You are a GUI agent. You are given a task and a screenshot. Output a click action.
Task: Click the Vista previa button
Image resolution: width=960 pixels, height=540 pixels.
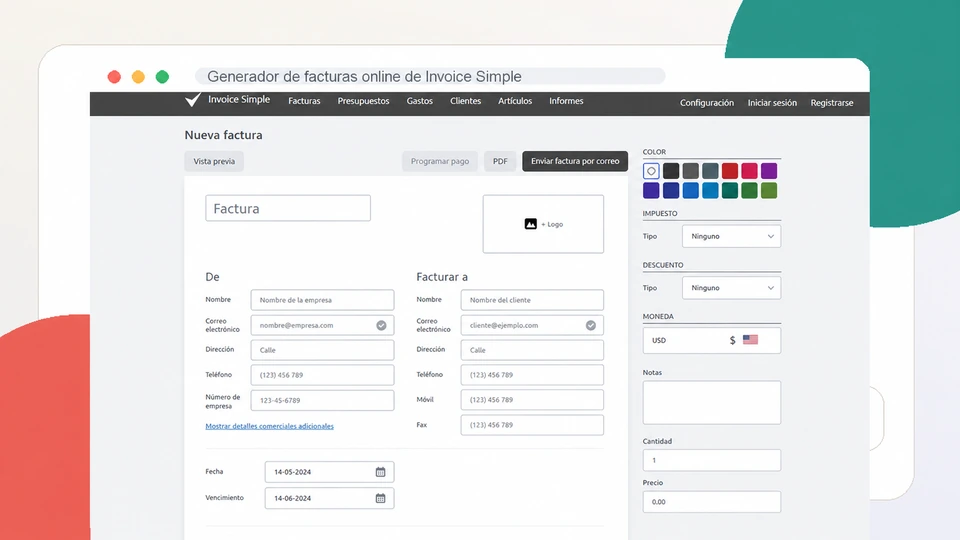coord(214,162)
